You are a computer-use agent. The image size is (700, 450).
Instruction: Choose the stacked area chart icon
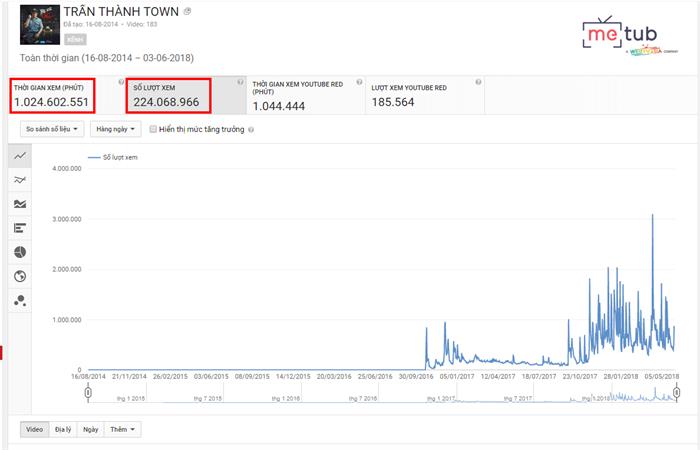coord(20,204)
